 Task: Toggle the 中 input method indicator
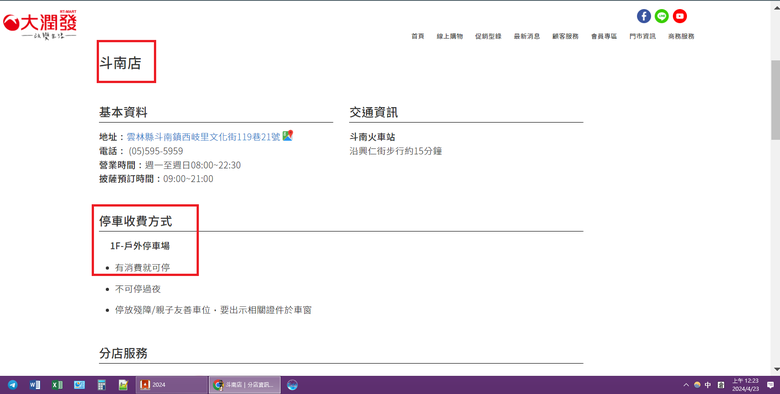tap(708, 385)
